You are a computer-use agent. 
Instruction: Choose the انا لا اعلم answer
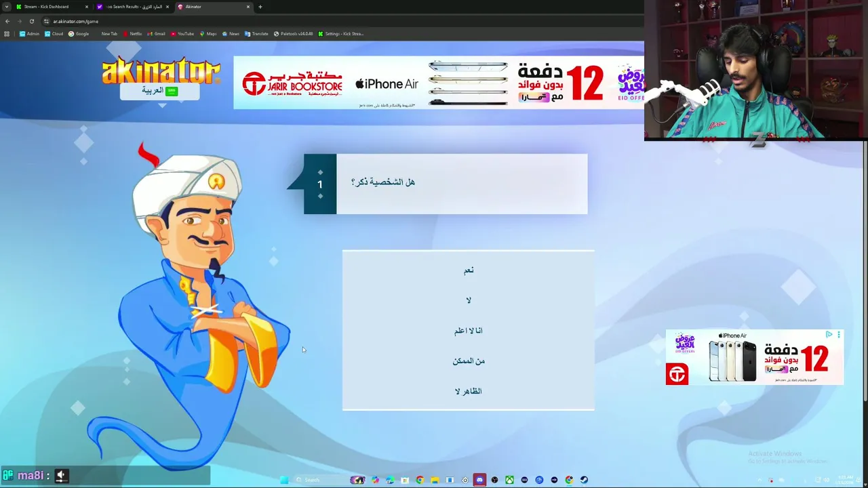pyautogui.click(x=469, y=331)
